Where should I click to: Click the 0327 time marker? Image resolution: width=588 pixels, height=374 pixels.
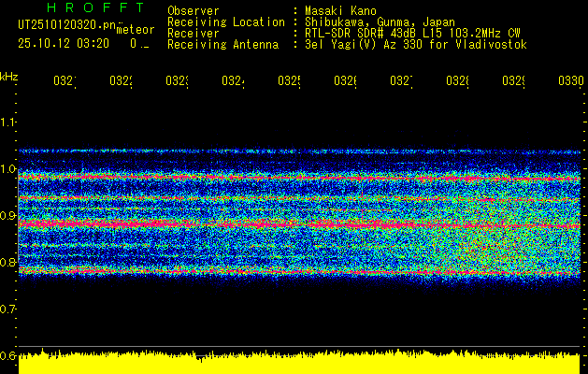[x=401, y=80]
